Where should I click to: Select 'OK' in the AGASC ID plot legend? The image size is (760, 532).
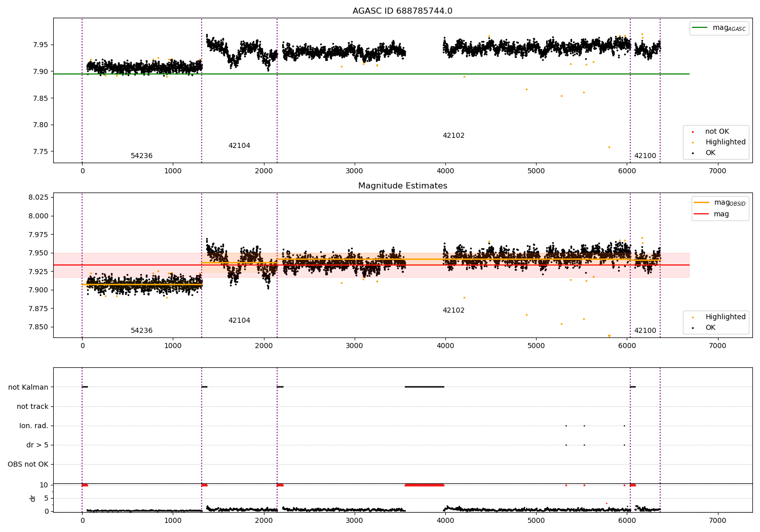click(704, 153)
